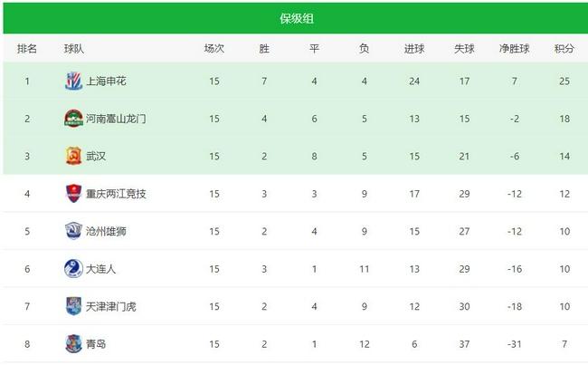Click the 场次 column header

point(214,49)
